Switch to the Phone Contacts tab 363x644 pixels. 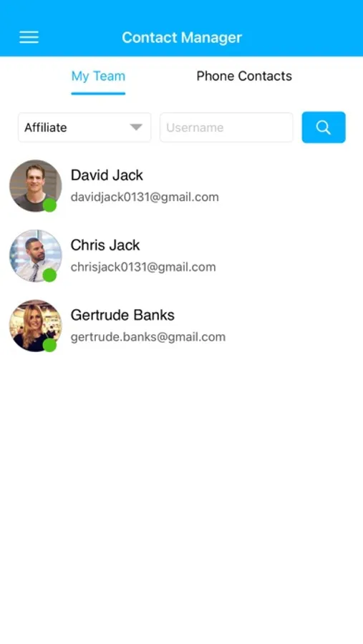pos(244,76)
